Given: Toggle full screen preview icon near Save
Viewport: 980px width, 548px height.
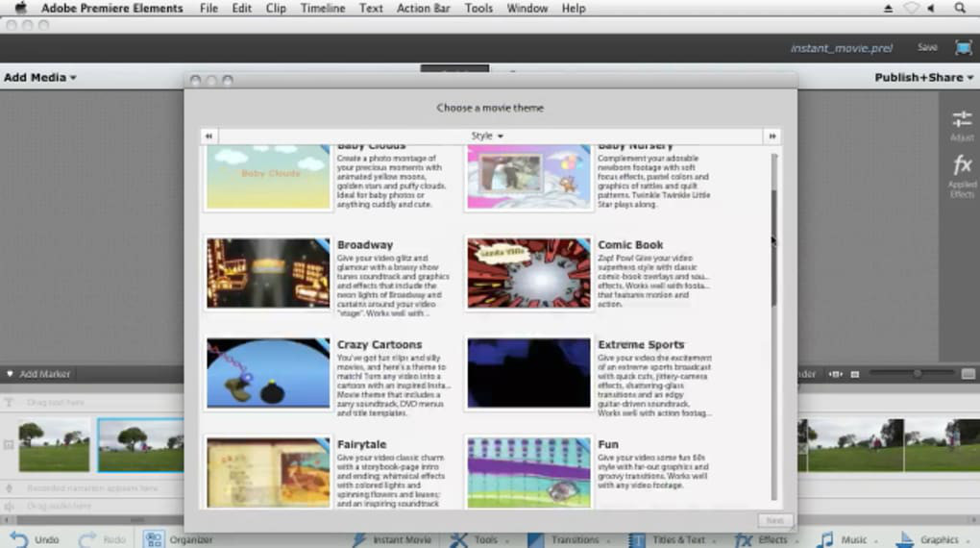Looking at the screenshot, I should [x=963, y=47].
